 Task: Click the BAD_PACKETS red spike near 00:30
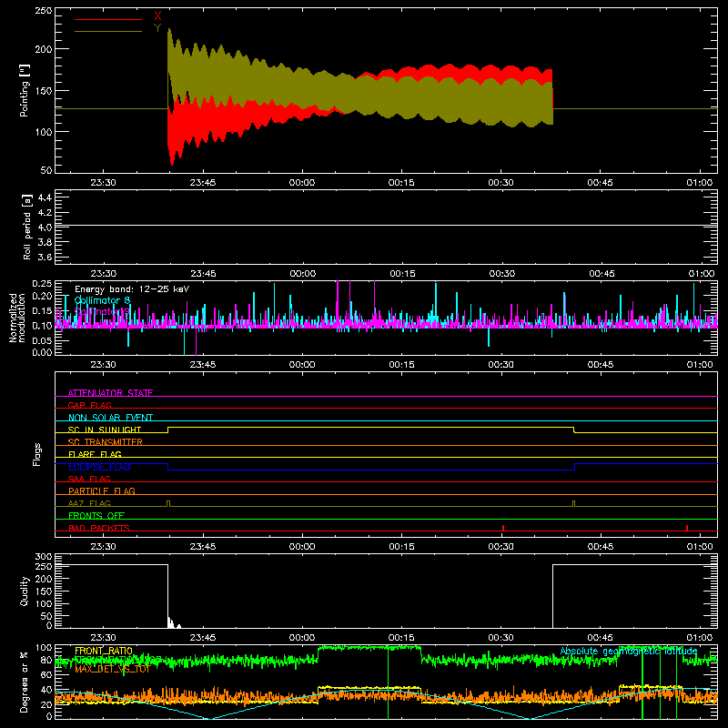click(503, 528)
